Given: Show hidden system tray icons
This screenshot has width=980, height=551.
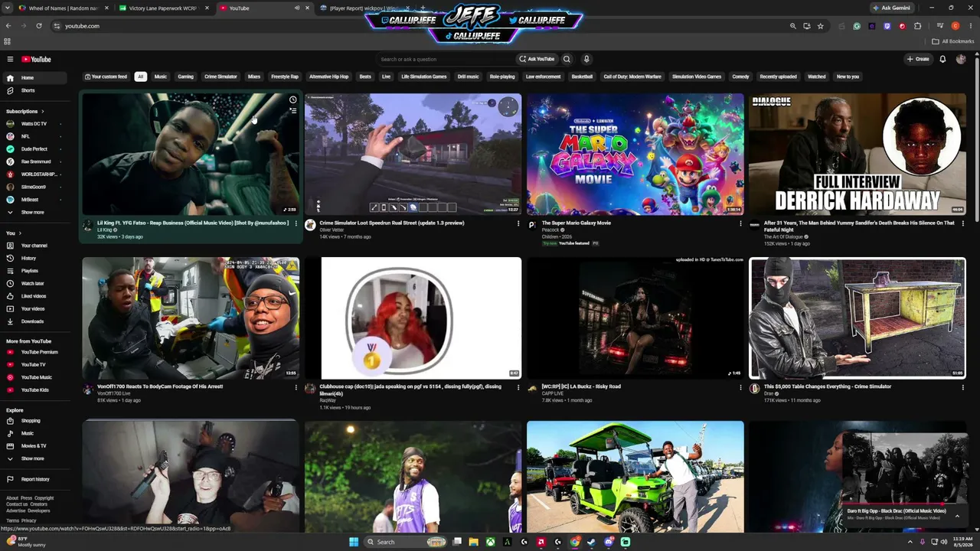Looking at the screenshot, I should (910, 542).
